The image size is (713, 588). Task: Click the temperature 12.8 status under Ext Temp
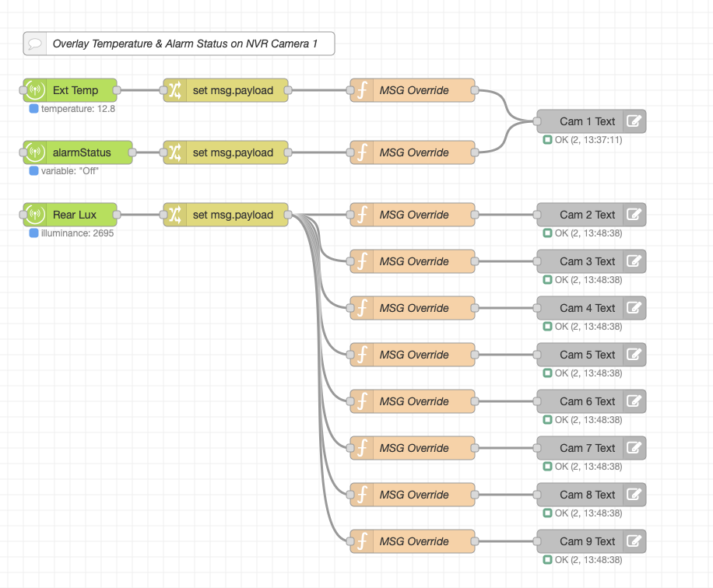point(72,109)
